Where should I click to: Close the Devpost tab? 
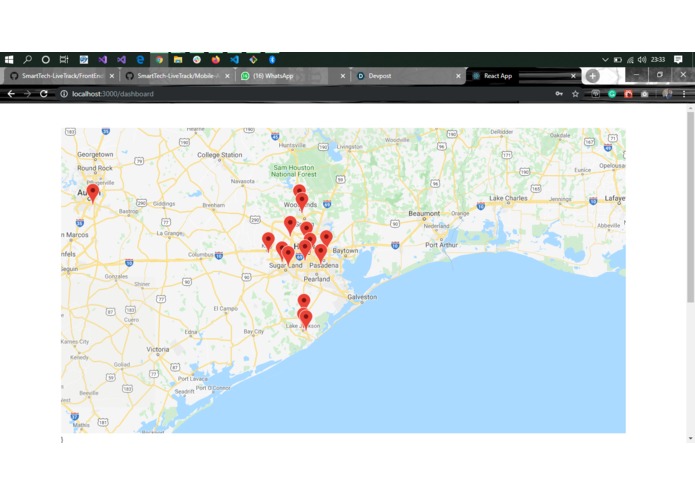(458, 76)
